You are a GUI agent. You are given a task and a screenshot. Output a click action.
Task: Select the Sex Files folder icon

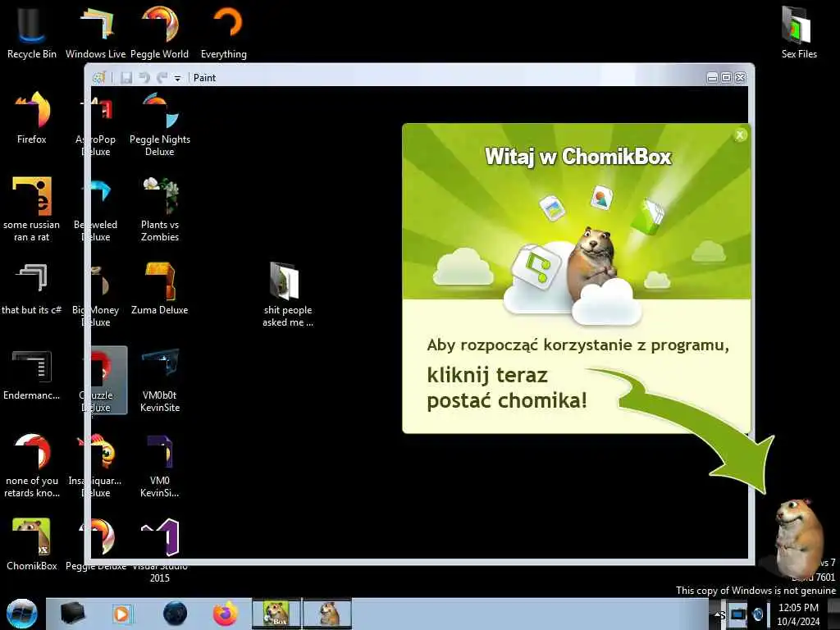pyautogui.click(x=799, y=32)
